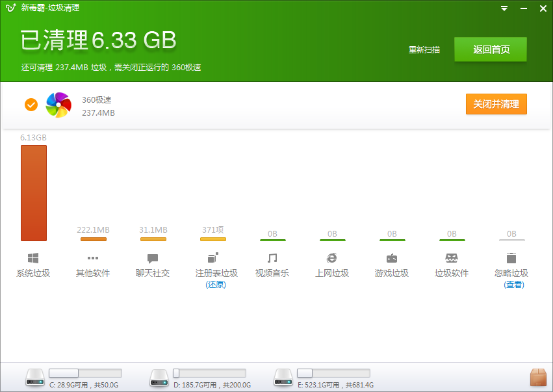The height and width of the screenshot is (392, 553).
Task: Click the C: drive usage bar
Action: coord(85,373)
